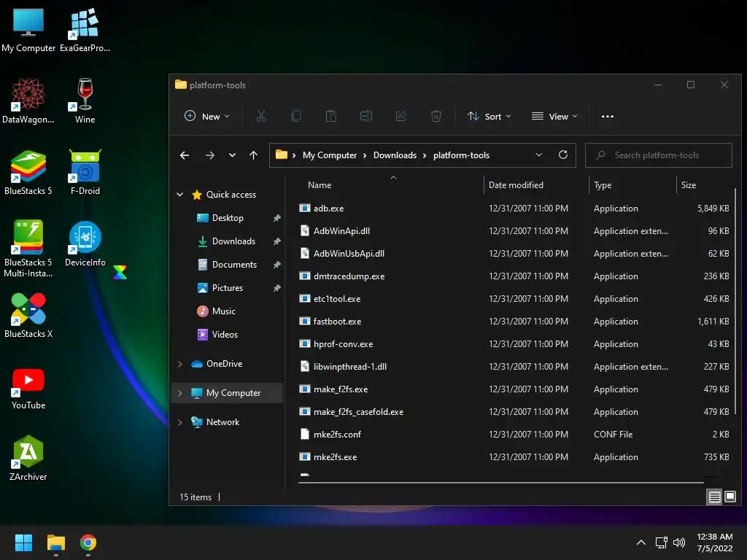The width and height of the screenshot is (747, 560).
Task: Open Videos in navigation pane
Action: point(225,334)
